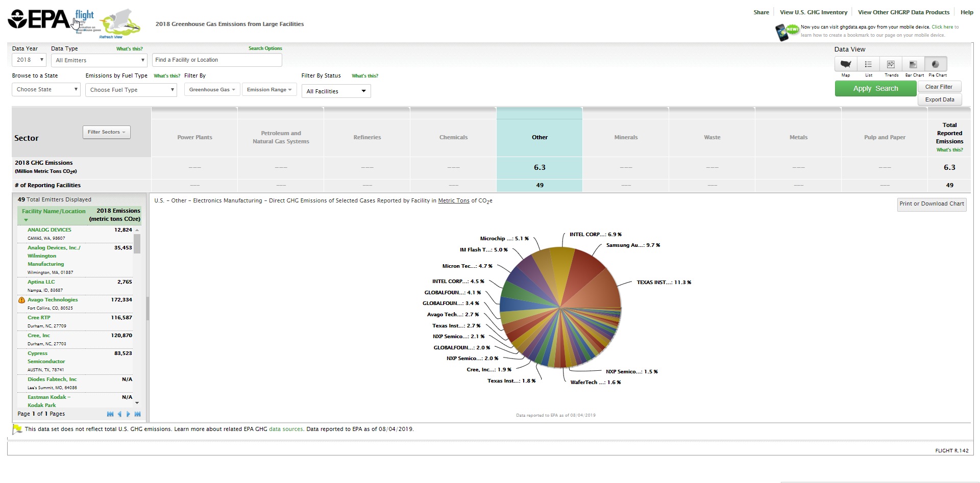Viewport: 980px width, 483px height.
Task: Open the data sources link
Action: [286, 429]
